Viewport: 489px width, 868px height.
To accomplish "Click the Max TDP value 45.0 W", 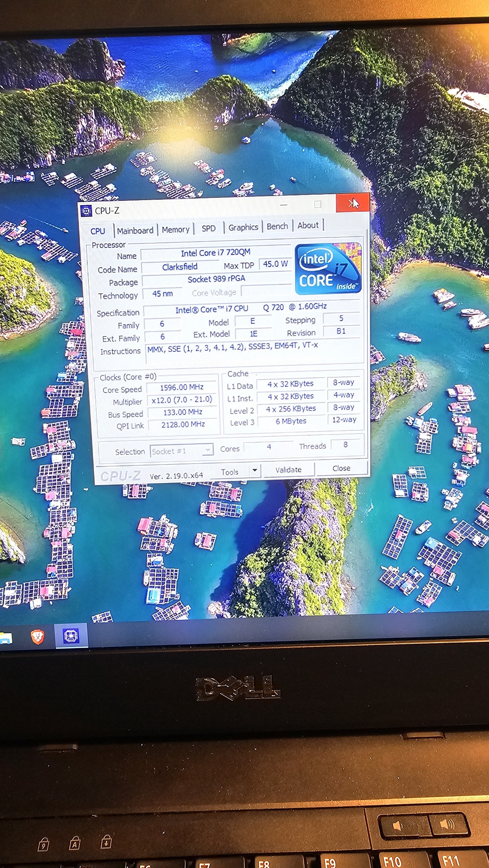I will [x=275, y=264].
